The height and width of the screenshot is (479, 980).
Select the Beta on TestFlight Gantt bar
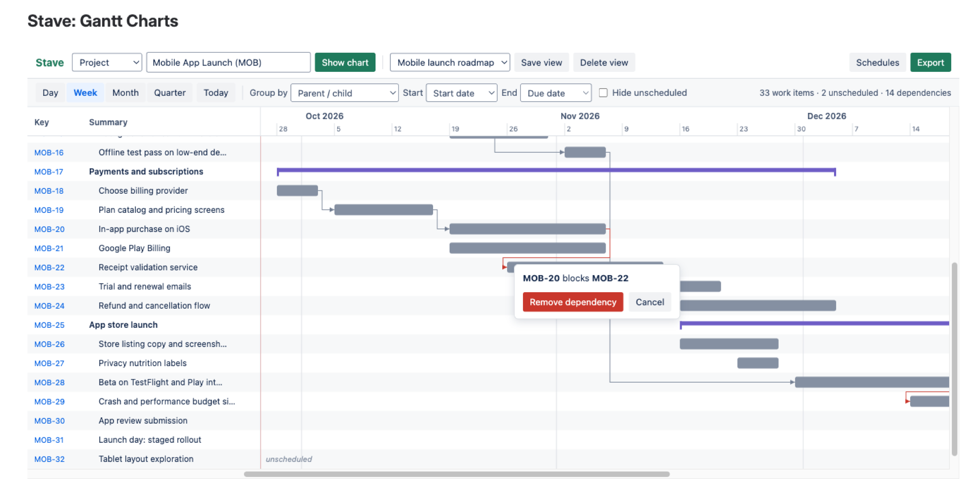pos(872,382)
